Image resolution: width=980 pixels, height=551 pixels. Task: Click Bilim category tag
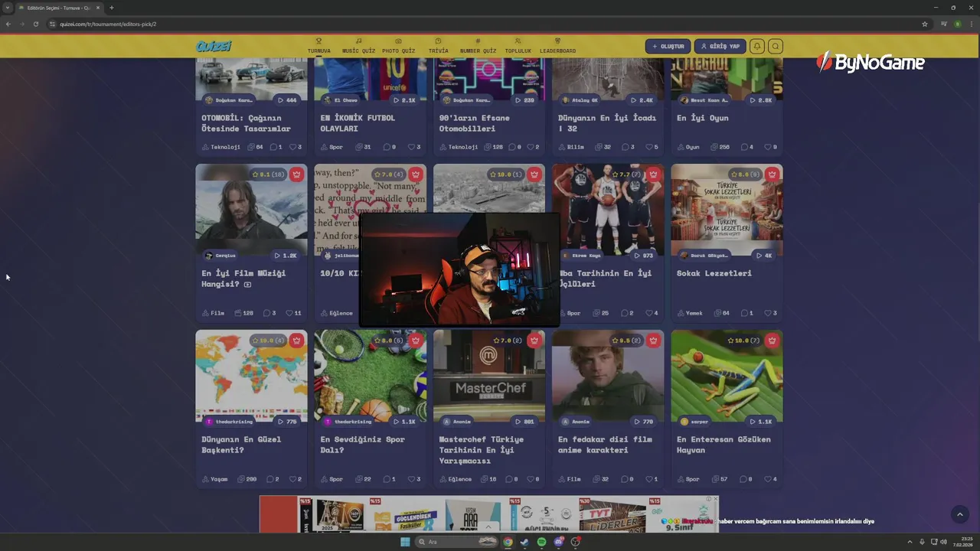[570, 147]
